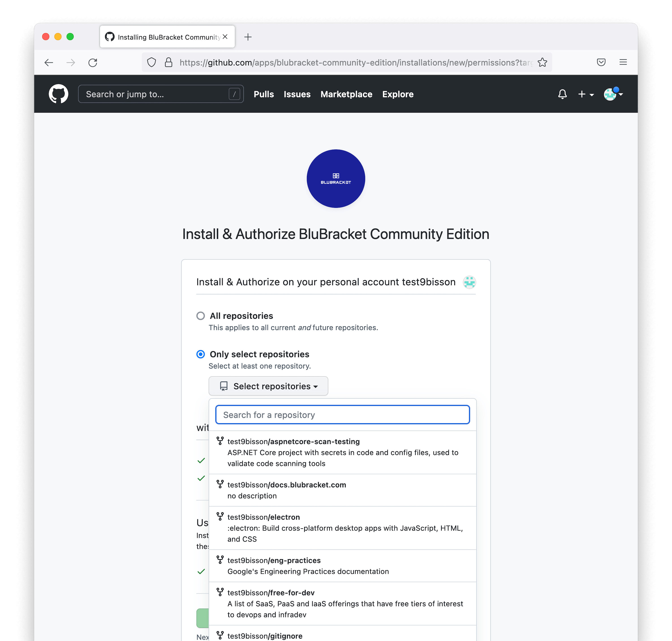The width and height of the screenshot is (672, 641).
Task: Open the Firefox hamburger application menu
Action: [x=623, y=62]
